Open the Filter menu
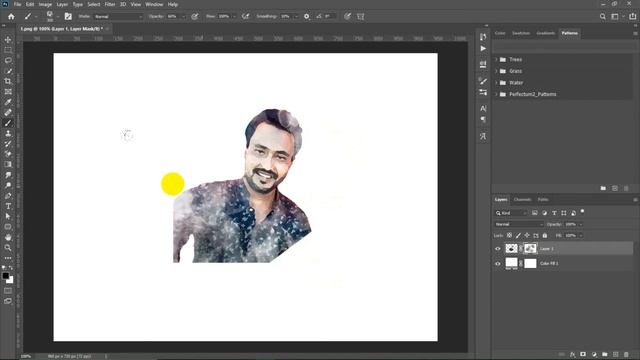 point(110,4)
